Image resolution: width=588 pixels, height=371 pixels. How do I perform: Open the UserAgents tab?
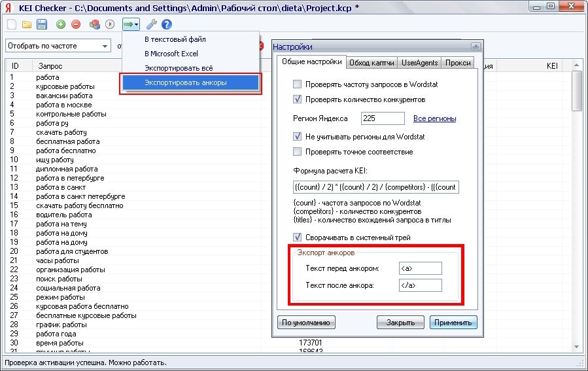click(x=419, y=63)
